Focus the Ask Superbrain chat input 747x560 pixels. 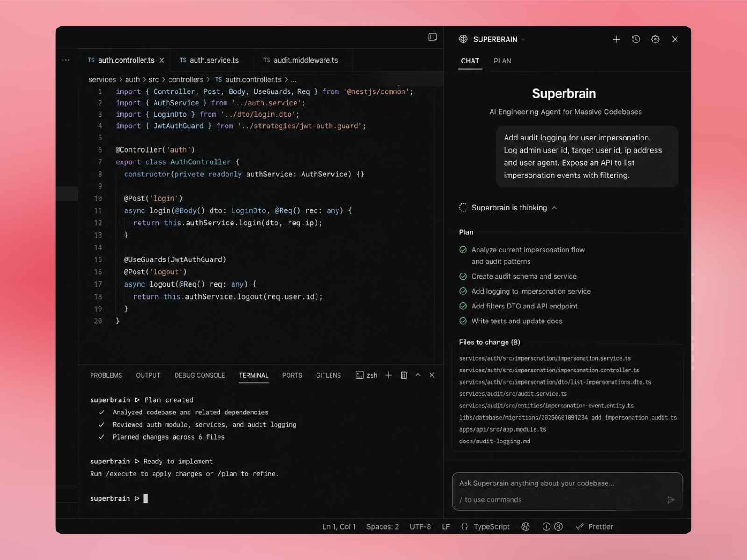[x=567, y=491]
